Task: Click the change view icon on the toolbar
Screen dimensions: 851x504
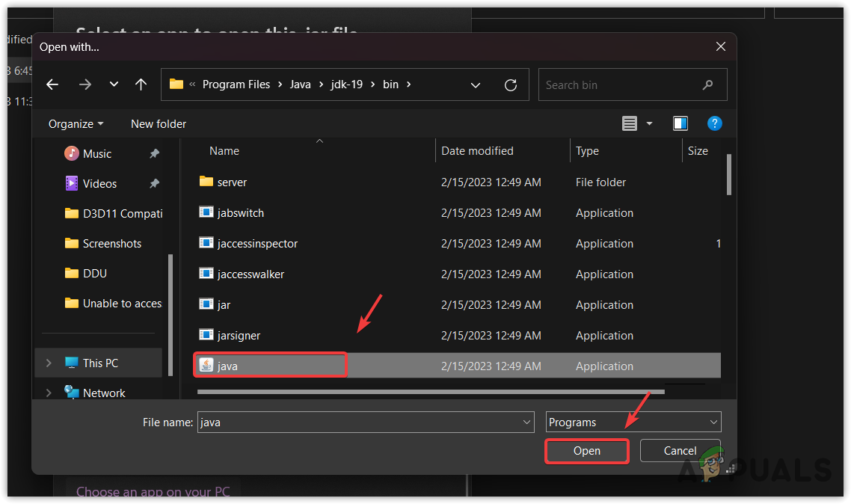Action: pyautogui.click(x=629, y=123)
